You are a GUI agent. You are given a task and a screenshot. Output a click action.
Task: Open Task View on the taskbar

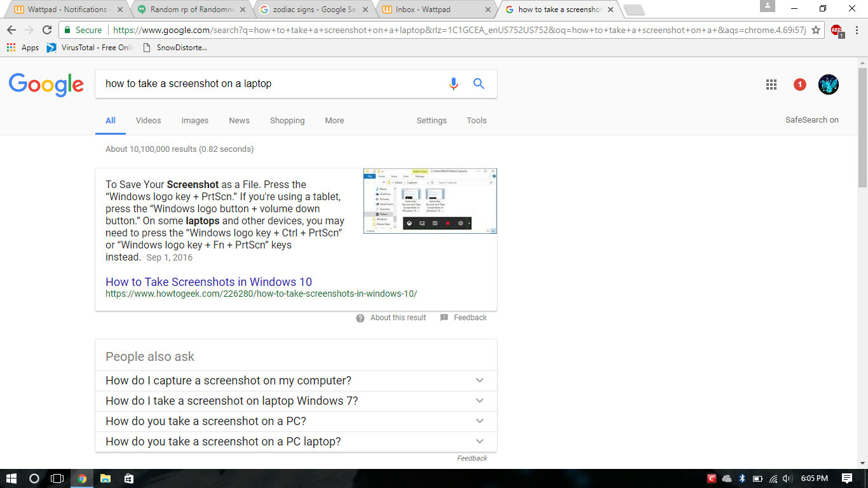57,478
